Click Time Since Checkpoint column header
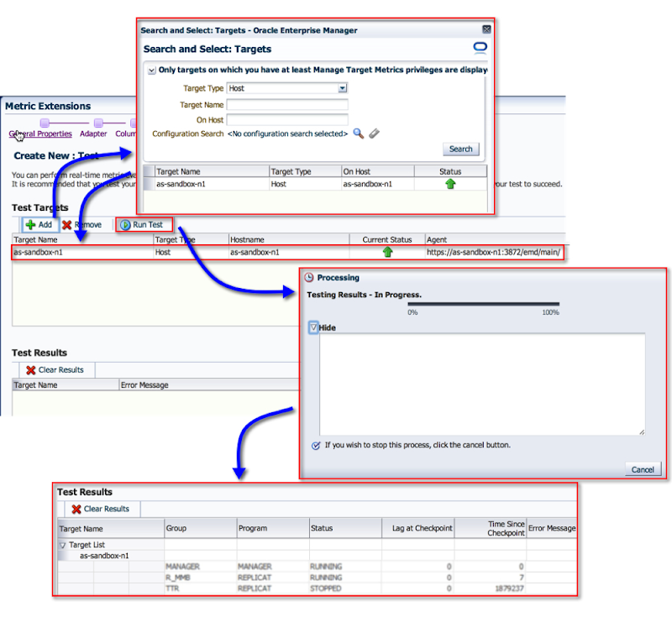Screen dimensions: 672x633 click(491, 529)
